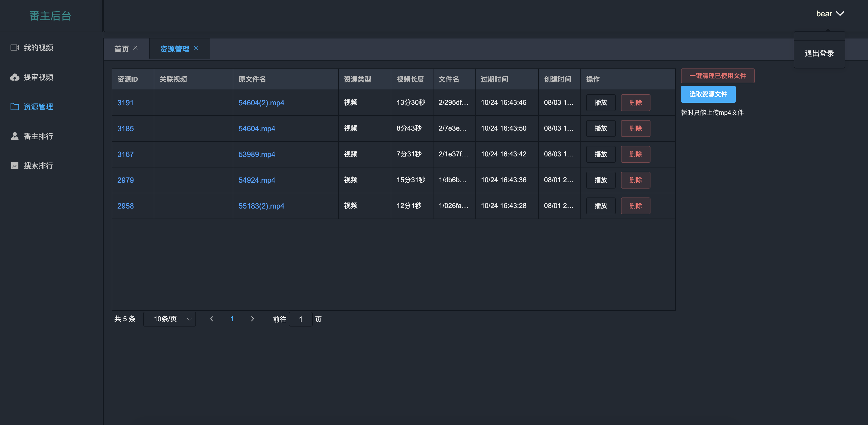Screen dimensions: 868x425
Task: Click file path cell 1/db6b…
Action: tap(452, 180)
